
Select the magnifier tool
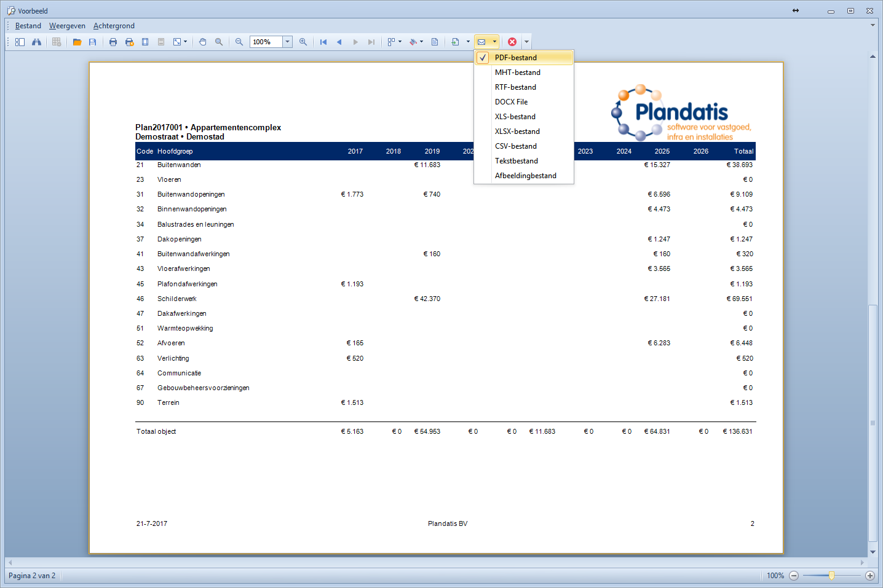[x=219, y=42]
